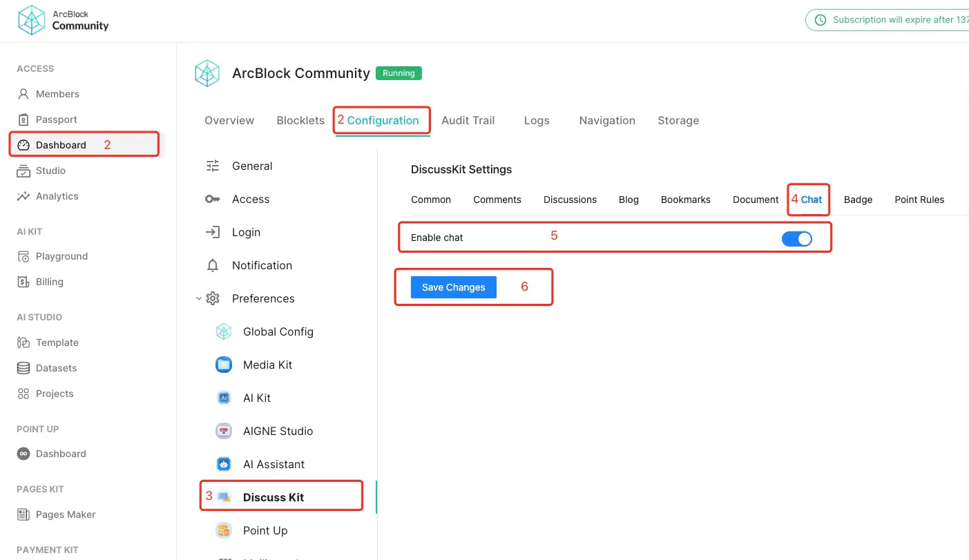This screenshot has width=969, height=560.
Task: Click the ArcBlock Community logo icon
Action: (x=31, y=20)
